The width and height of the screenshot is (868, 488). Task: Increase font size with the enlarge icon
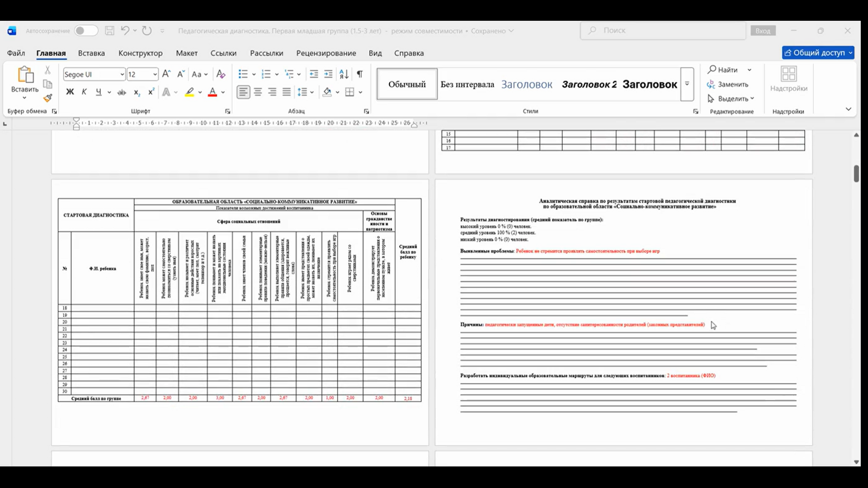point(166,74)
